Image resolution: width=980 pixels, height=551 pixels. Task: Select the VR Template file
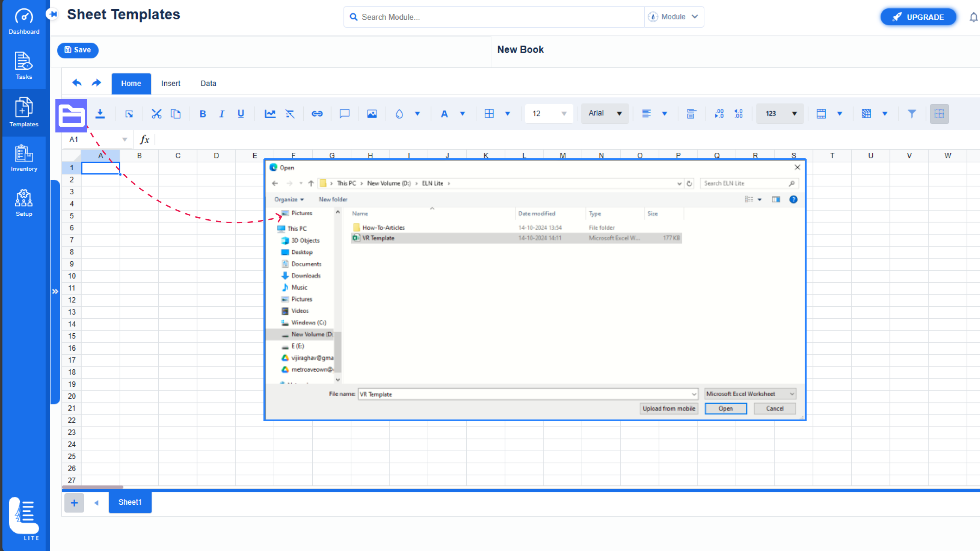pyautogui.click(x=516, y=238)
